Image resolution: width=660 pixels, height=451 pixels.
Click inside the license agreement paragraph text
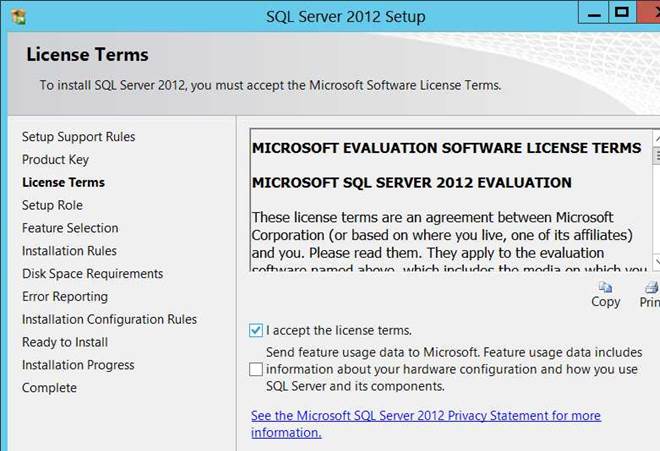point(449,240)
